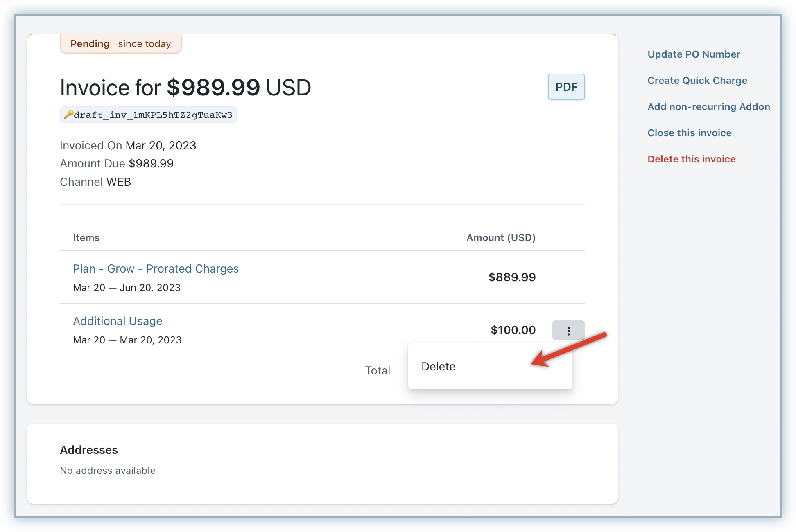Download the invoice via the PDF button
796x532 pixels.
[x=566, y=87]
